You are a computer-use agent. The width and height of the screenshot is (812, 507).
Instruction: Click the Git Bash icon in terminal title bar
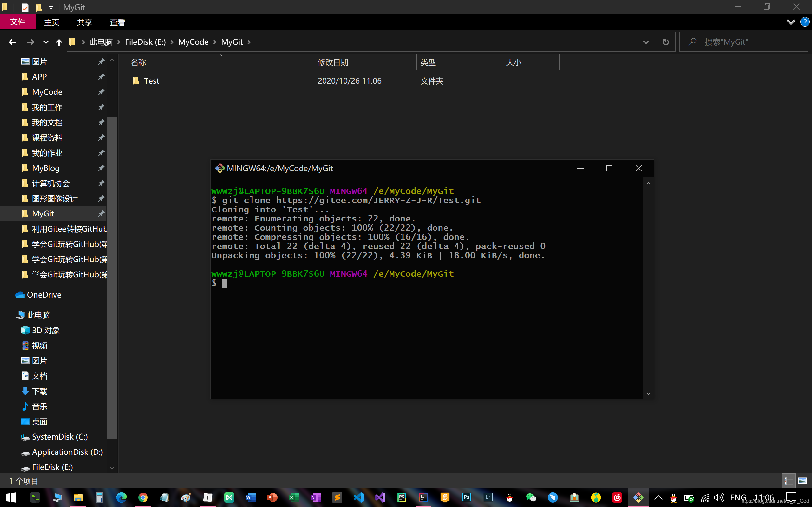tap(220, 168)
